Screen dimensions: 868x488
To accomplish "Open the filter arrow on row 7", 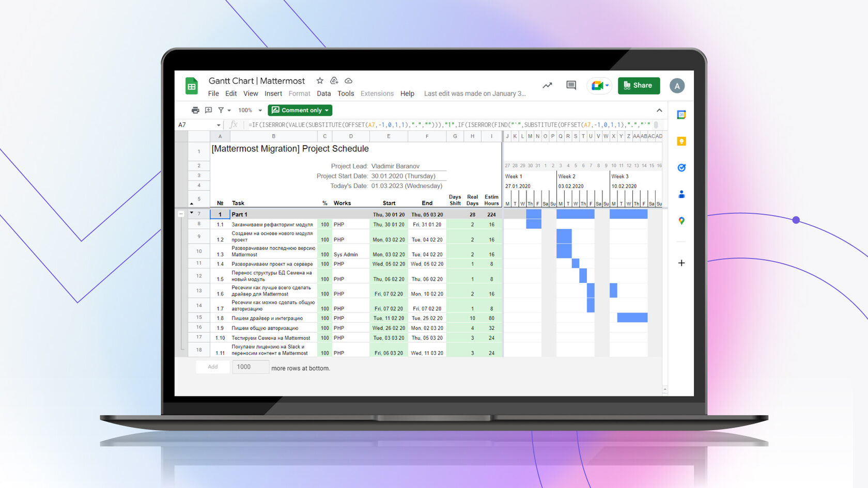I will [192, 213].
